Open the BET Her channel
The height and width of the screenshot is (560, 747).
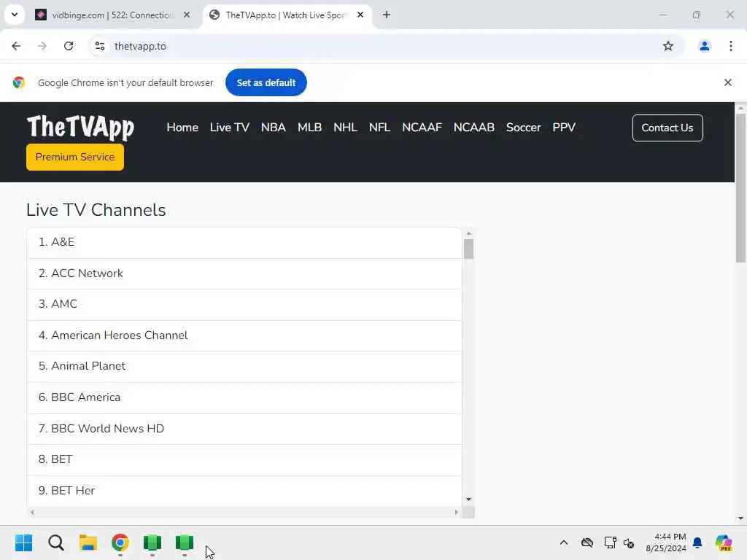244,491
